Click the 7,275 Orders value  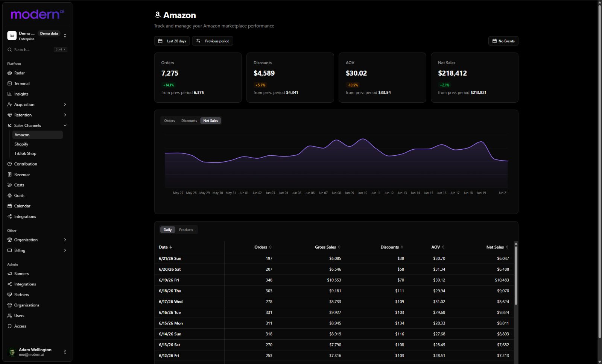[x=170, y=73]
